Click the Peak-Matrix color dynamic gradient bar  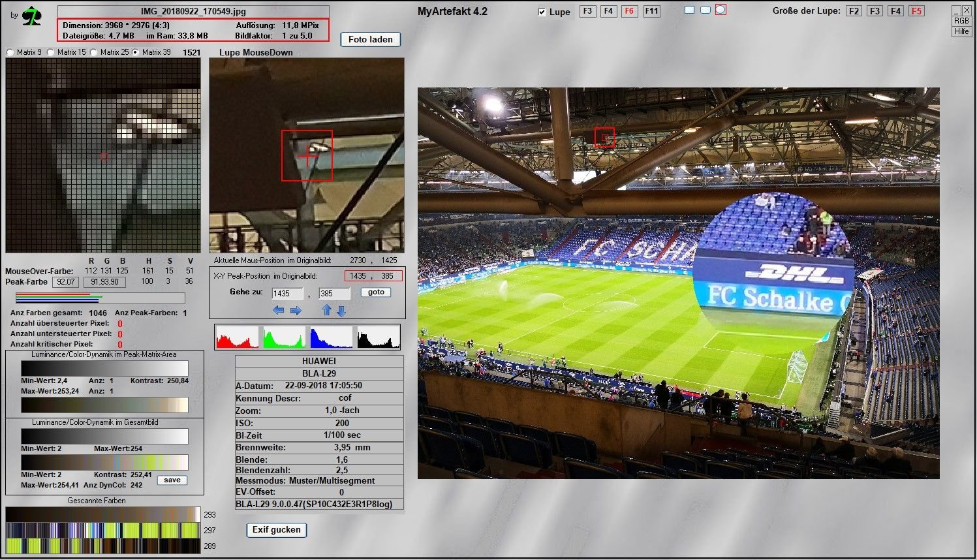click(104, 405)
